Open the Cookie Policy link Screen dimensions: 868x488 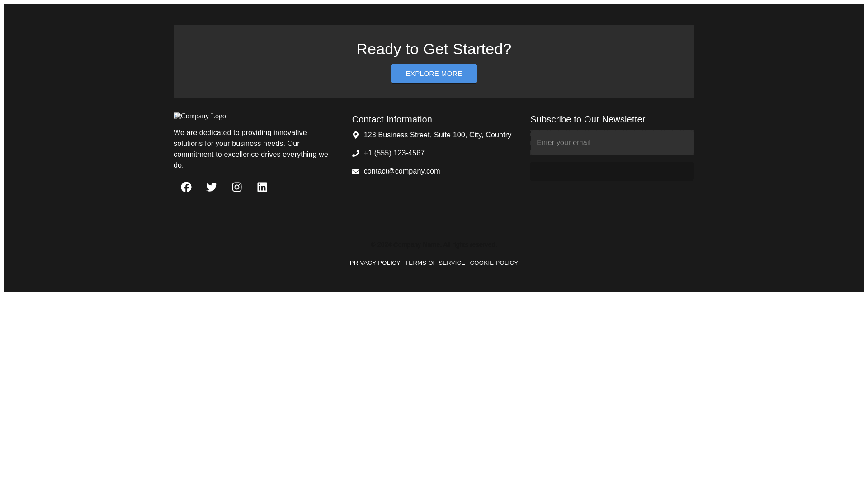(x=494, y=263)
